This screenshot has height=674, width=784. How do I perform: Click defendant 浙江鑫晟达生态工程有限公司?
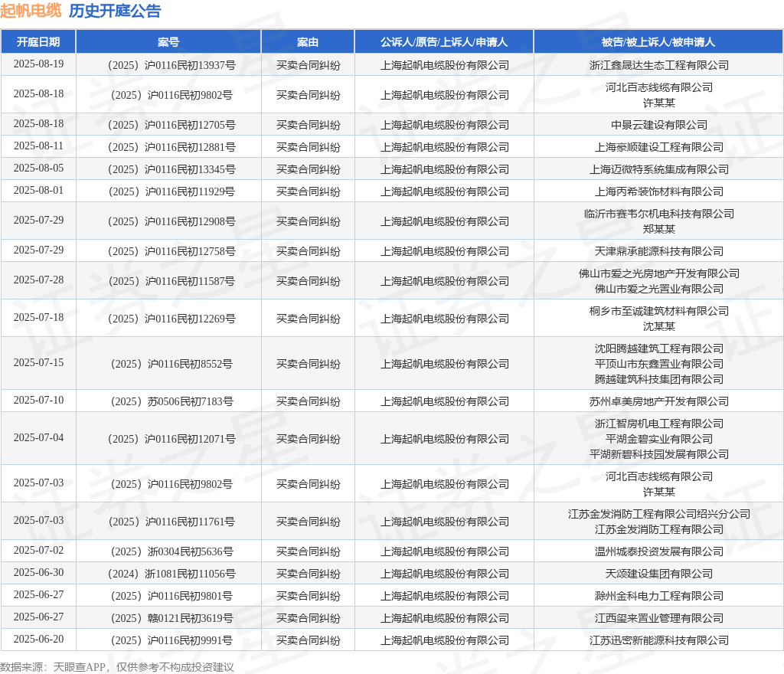pos(658,65)
